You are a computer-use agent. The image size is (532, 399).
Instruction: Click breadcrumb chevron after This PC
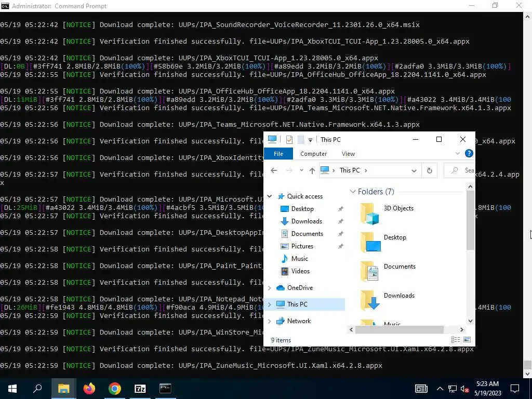click(366, 170)
